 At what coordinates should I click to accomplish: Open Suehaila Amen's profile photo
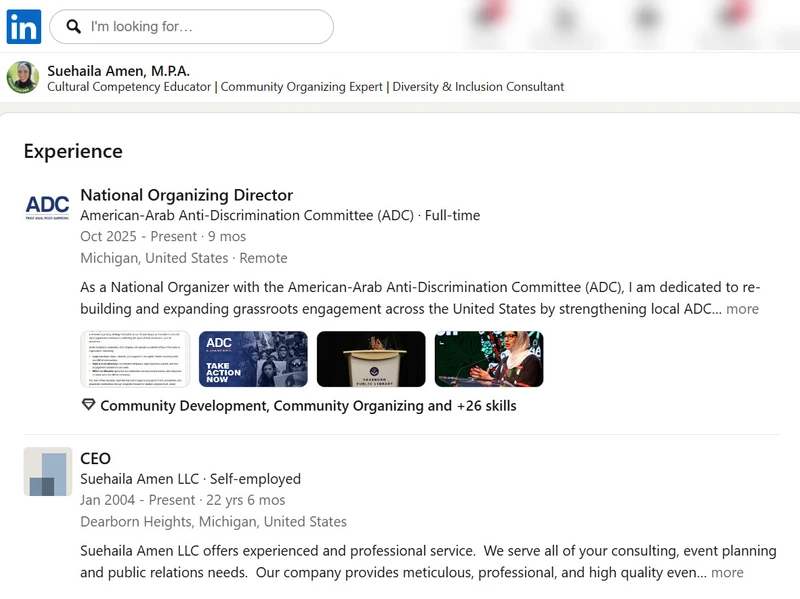[22, 78]
